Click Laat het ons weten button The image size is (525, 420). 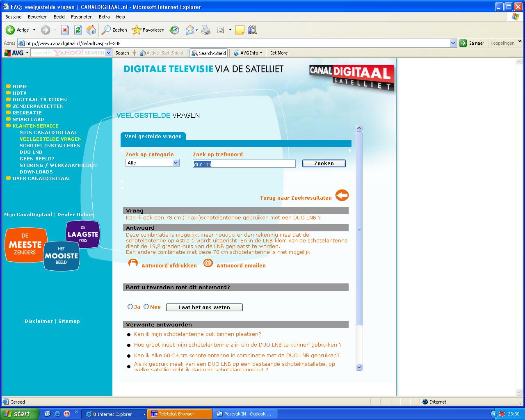pyautogui.click(x=204, y=307)
